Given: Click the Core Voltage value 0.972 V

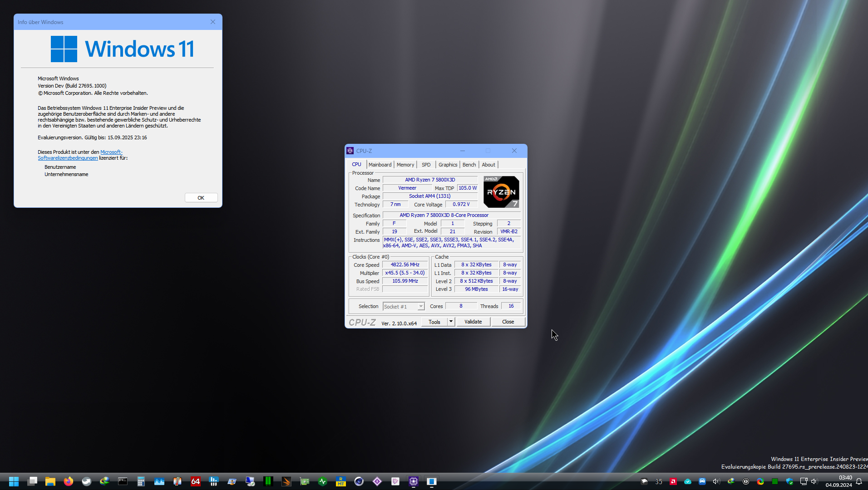Looking at the screenshot, I should tap(461, 204).
